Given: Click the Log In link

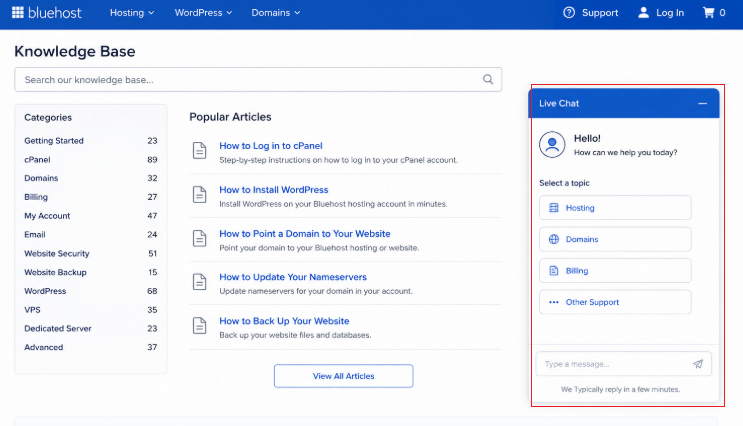Looking at the screenshot, I should (x=670, y=13).
